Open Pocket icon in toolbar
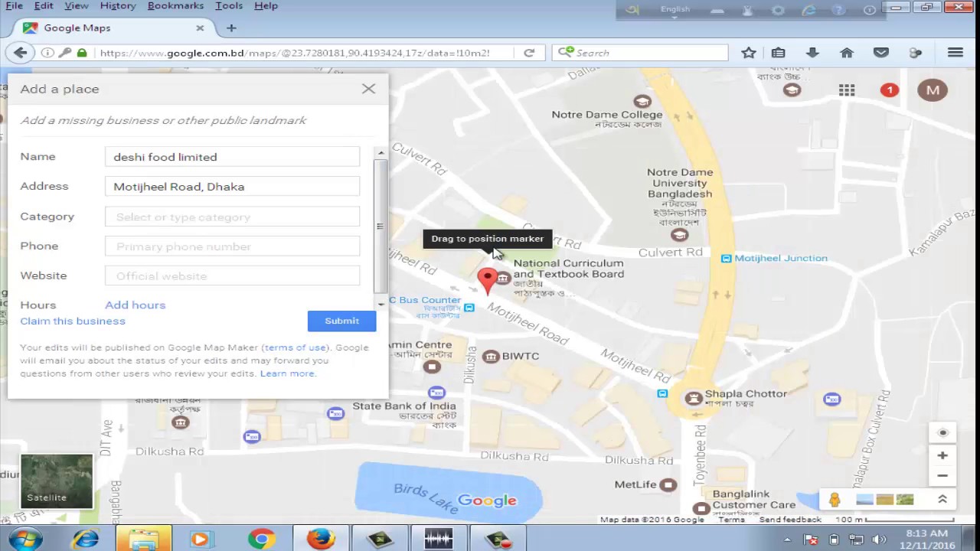 pyautogui.click(x=881, y=53)
